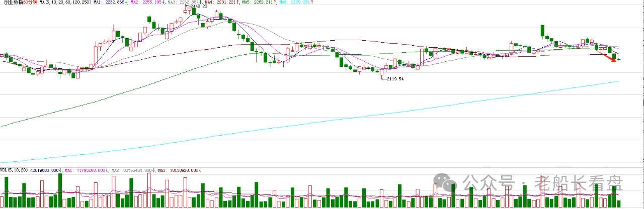The image size is (644, 209).
Task: Click the 2119.54 low price marker
Action: click(395, 79)
